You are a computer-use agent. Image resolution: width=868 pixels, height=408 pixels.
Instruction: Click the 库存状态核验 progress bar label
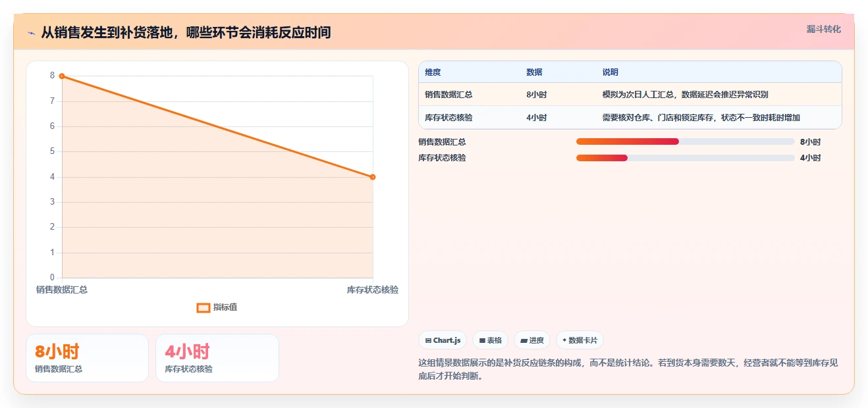(x=442, y=158)
